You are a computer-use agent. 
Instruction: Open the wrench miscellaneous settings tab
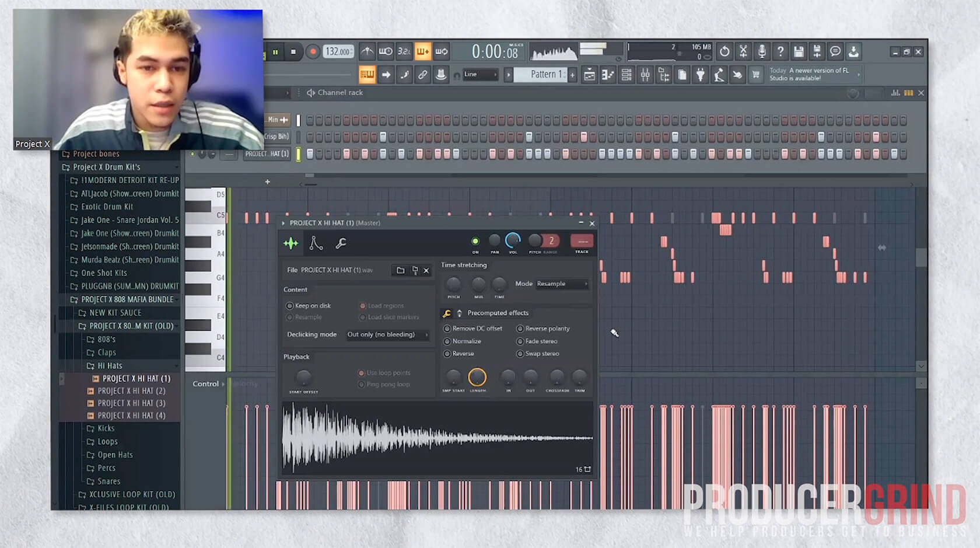tap(341, 243)
